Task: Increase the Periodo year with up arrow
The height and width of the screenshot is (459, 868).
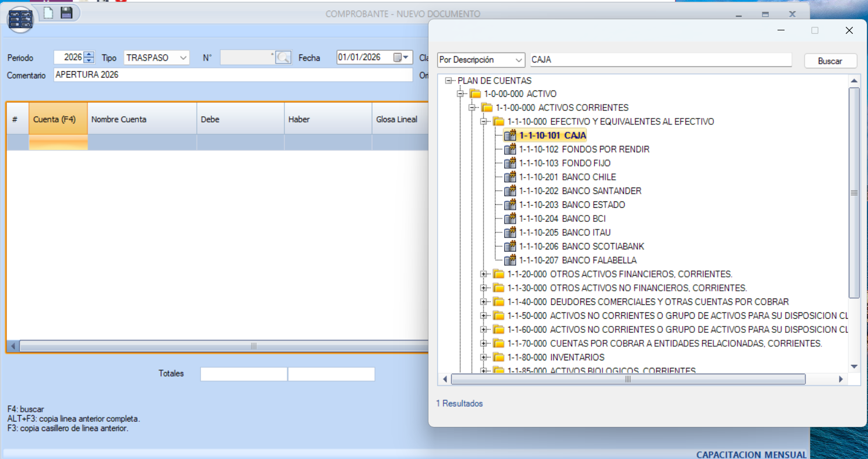Action: coord(89,55)
